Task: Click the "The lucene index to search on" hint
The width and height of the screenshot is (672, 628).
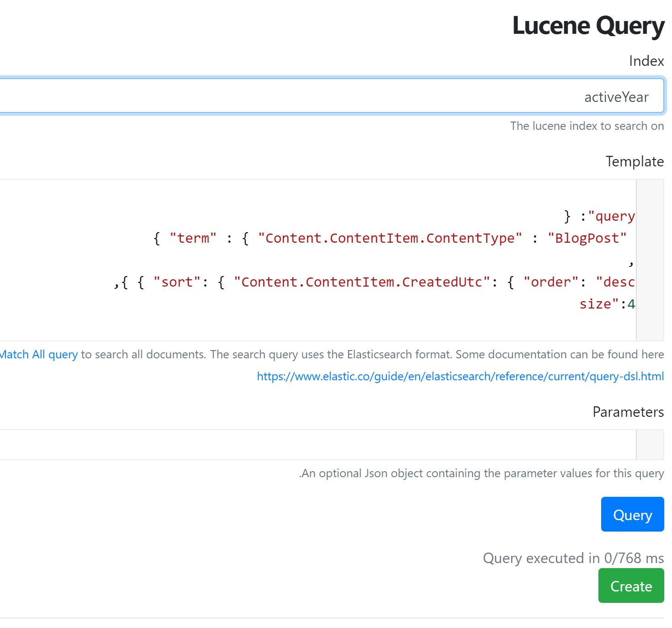Action: 587,126
